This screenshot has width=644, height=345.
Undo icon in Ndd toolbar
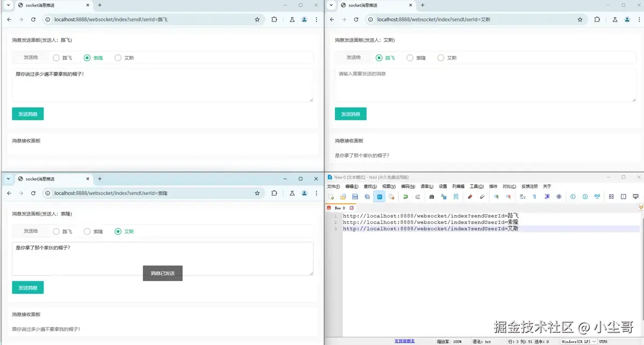point(405,197)
